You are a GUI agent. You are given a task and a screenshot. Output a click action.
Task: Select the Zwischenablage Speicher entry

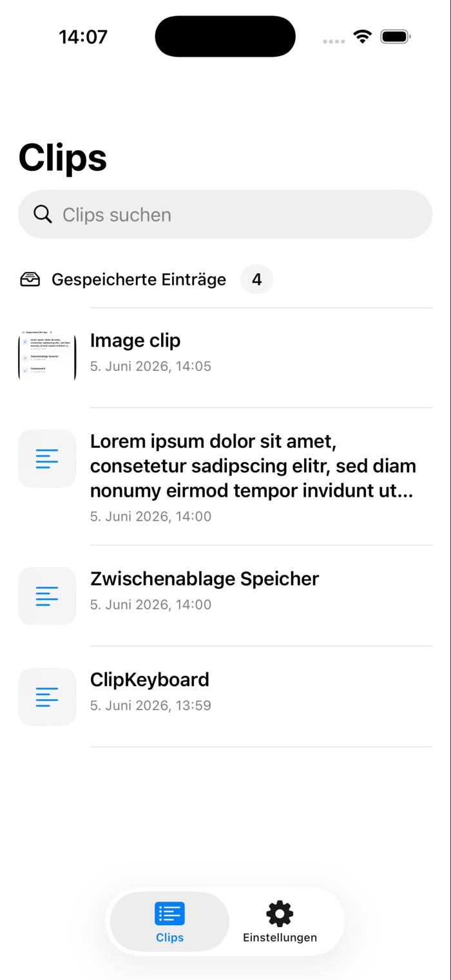pyautogui.click(x=225, y=596)
